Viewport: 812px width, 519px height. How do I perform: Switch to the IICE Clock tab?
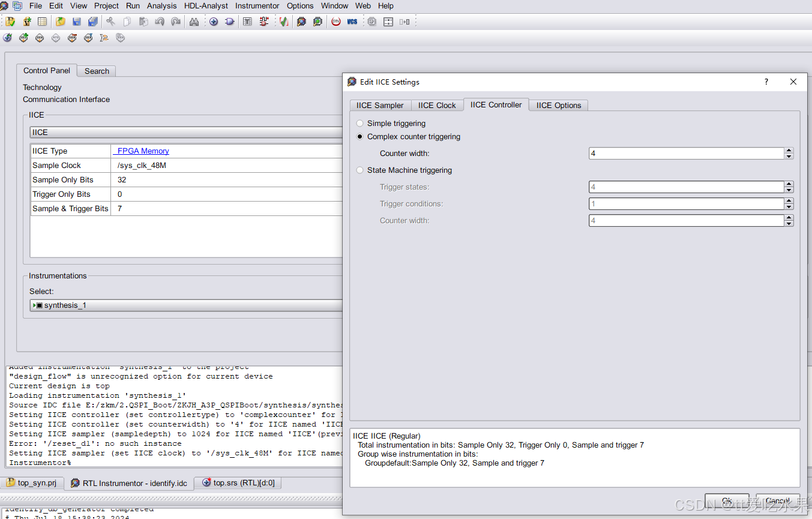pos(437,105)
